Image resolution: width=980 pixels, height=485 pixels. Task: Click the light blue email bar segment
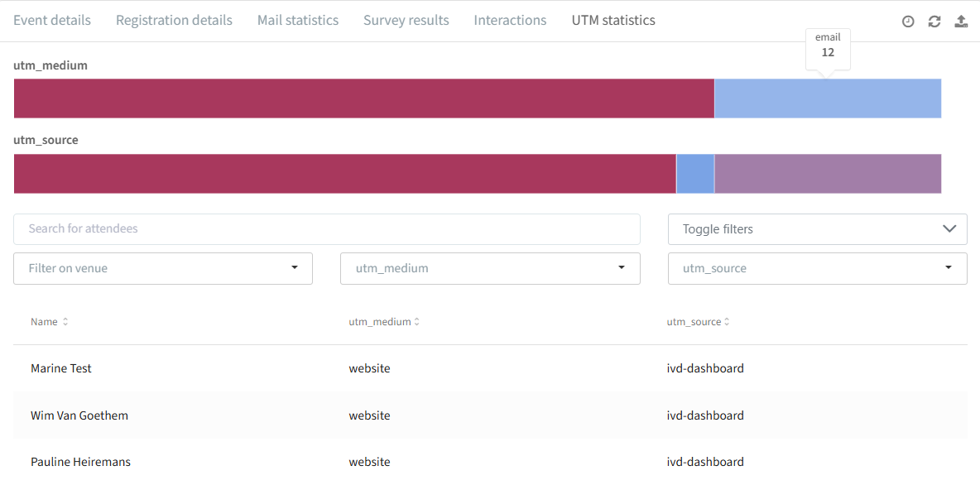[829, 98]
